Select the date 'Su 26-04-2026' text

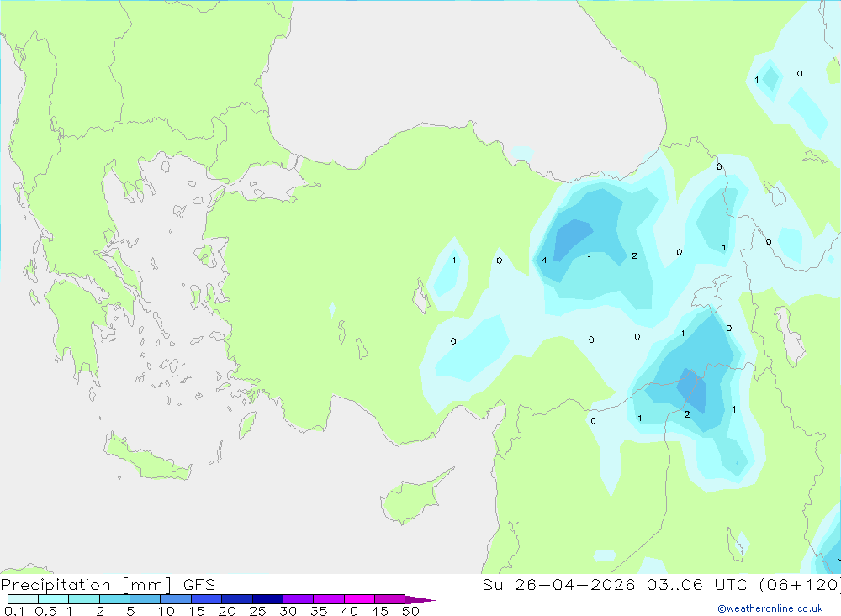559,585
